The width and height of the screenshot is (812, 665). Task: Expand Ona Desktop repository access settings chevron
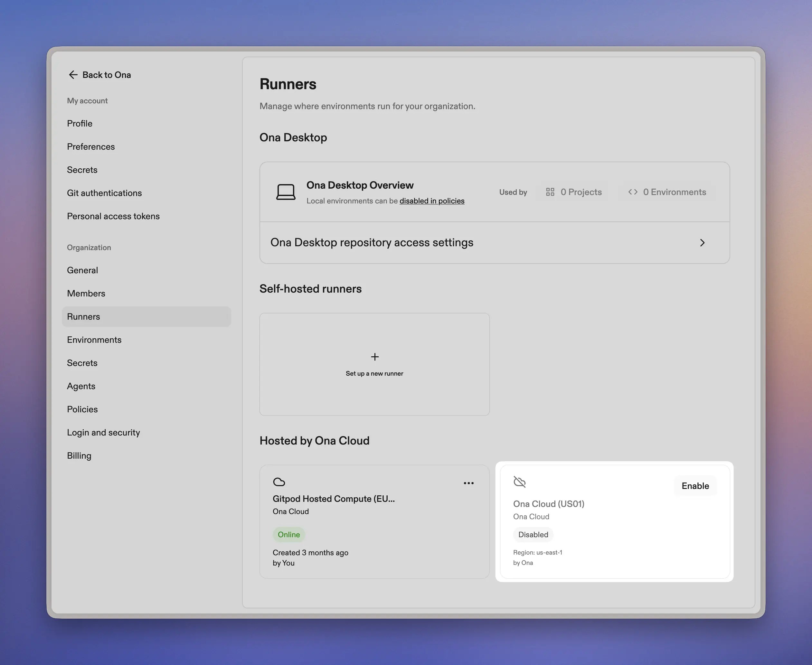(x=702, y=242)
